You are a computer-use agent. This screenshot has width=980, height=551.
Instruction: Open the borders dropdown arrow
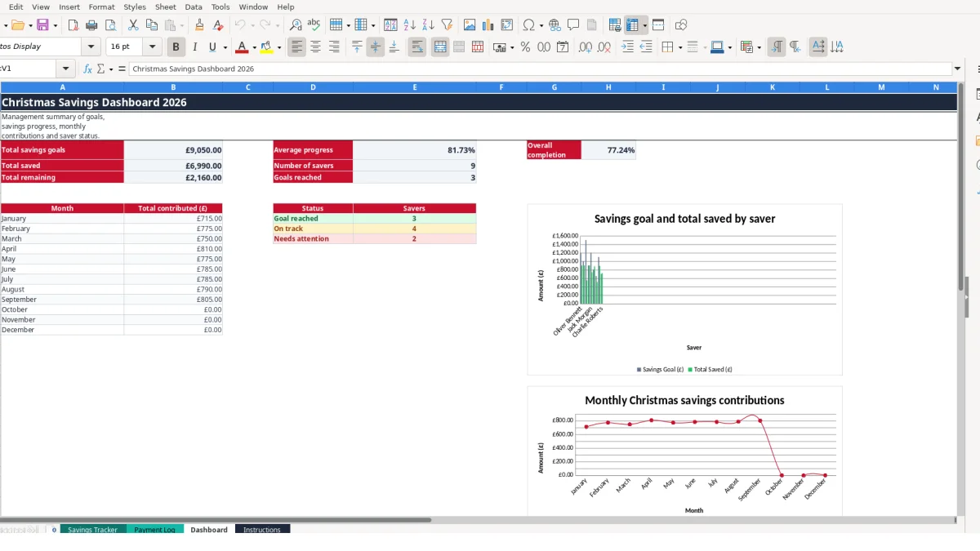(679, 47)
